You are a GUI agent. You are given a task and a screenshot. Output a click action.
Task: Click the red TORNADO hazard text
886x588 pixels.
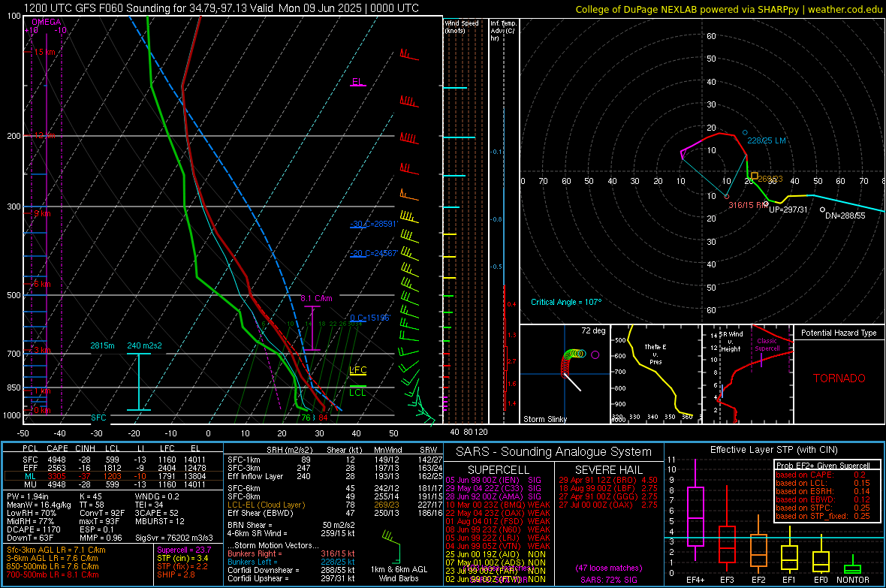[x=839, y=378]
